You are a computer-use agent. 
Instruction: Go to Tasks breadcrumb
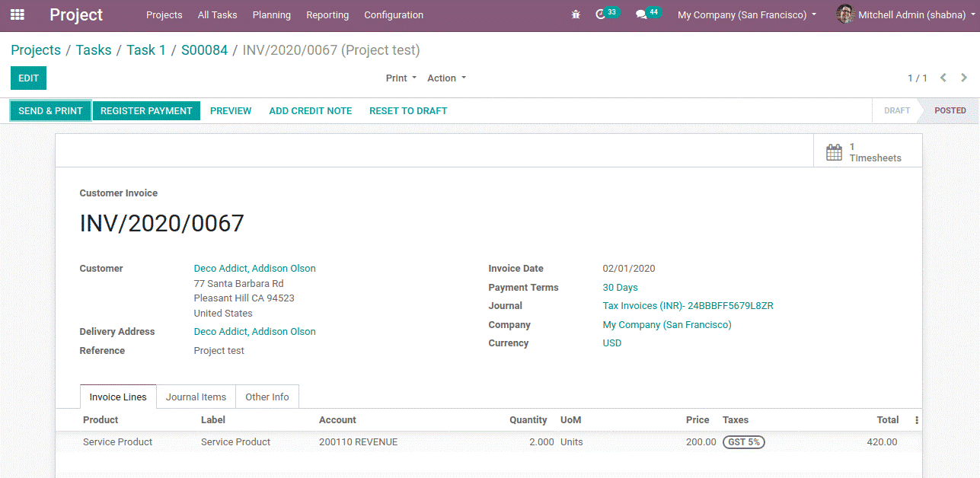pos(94,50)
